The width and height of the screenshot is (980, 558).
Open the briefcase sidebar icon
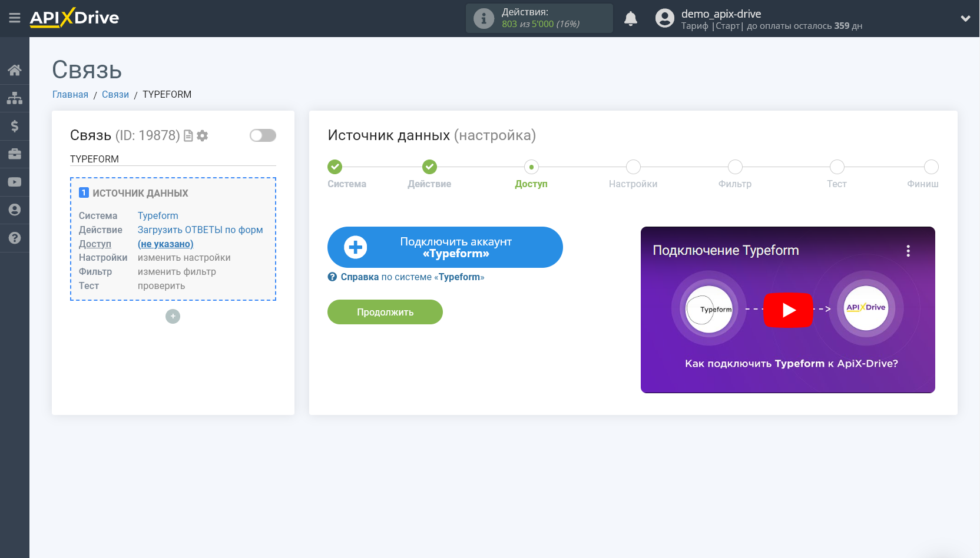pyautogui.click(x=15, y=154)
